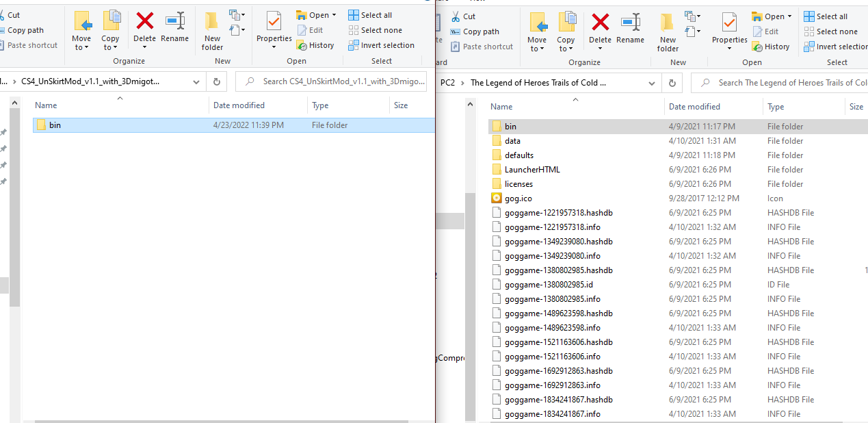
Task: Click Copy path in the left window ribbon
Action: (21, 30)
